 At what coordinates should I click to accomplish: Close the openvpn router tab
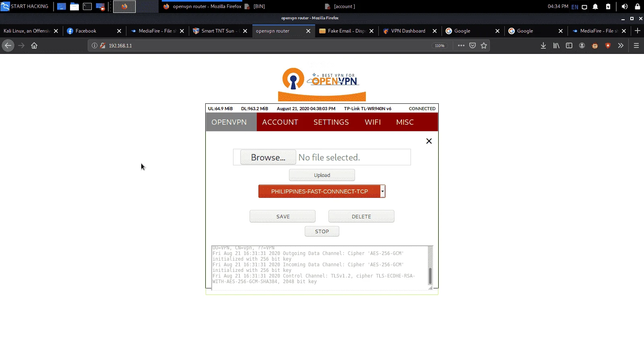pos(308,31)
